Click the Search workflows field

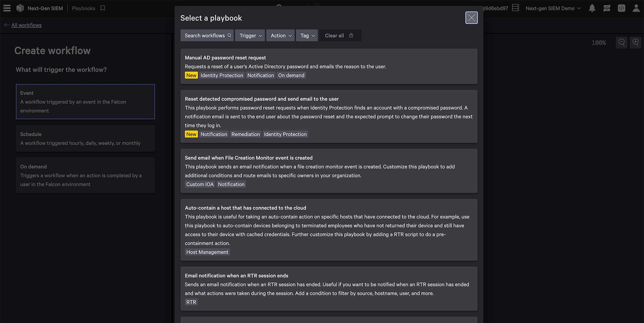[207, 36]
